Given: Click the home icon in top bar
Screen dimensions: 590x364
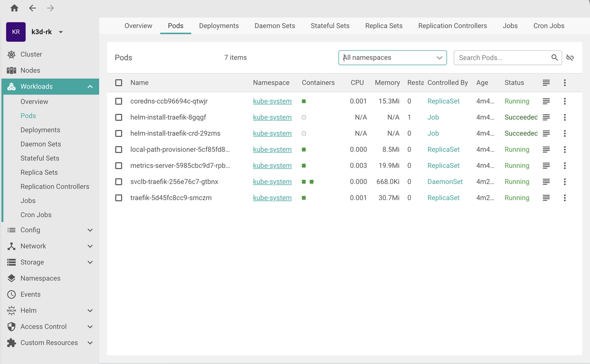Looking at the screenshot, I should click(14, 8).
